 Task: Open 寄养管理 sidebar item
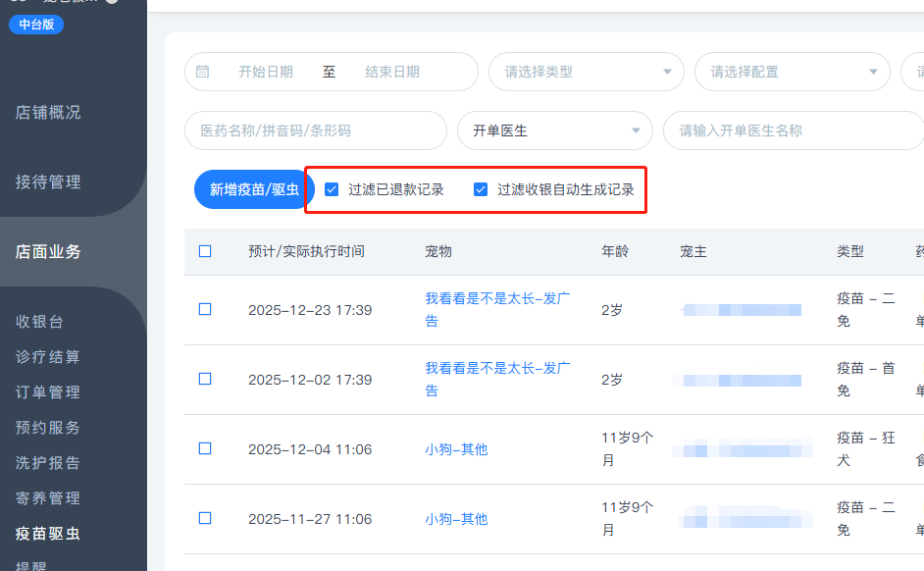pyautogui.click(x=48, y=497)
